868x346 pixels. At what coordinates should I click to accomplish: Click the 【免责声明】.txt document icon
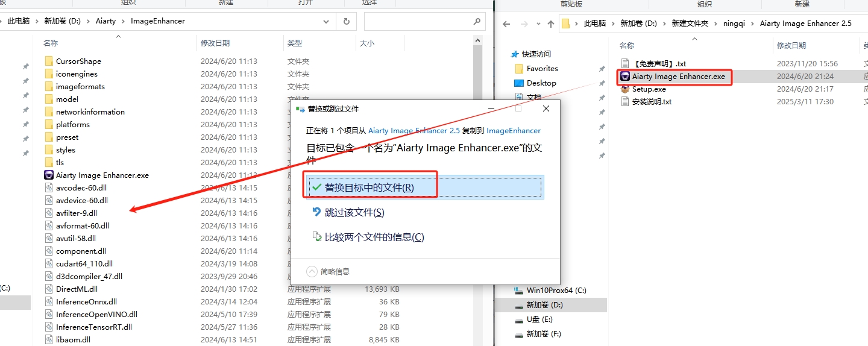[x=625, y=63]
